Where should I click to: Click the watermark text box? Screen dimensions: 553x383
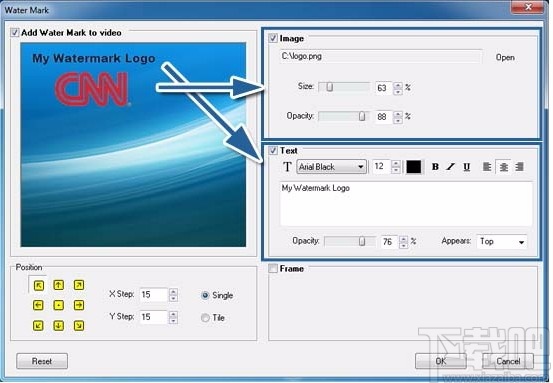pyautogui.click(x=406, y=203)
